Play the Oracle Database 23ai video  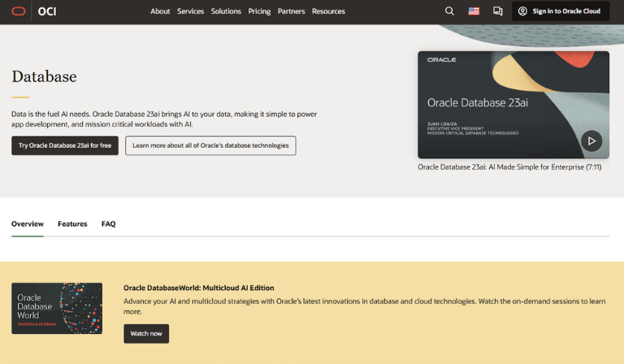[x=591, y=141]
